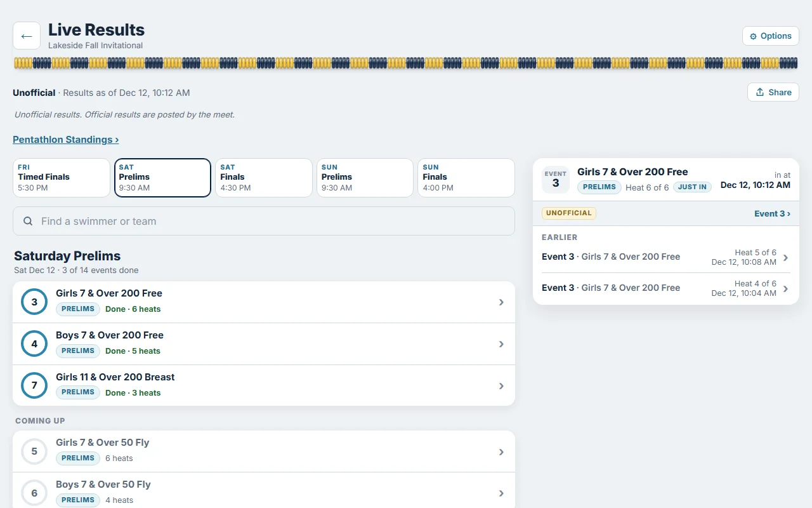Click "Done · 3 heats" status text
The image size is (812, 508).
click(x=133, y=393)
